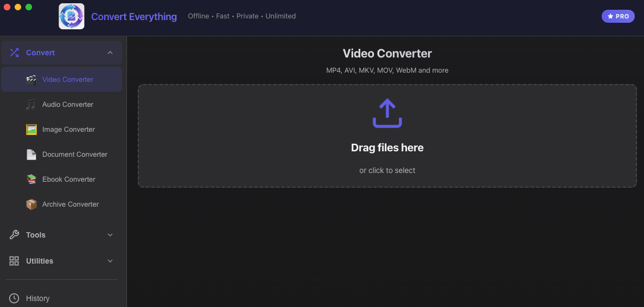Screen dimensions: 644x307
Task: Click the Utilities section header label
Action: [x=40, y=261]
